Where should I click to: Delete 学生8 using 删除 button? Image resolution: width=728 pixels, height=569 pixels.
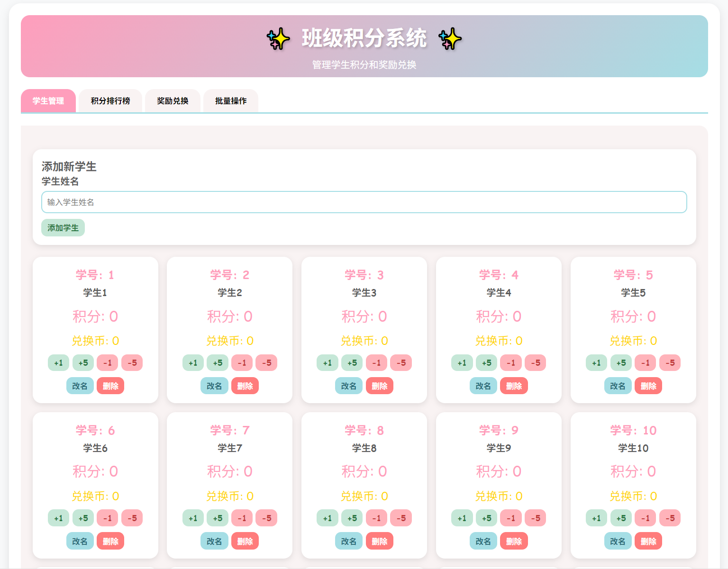click(380, 542)
